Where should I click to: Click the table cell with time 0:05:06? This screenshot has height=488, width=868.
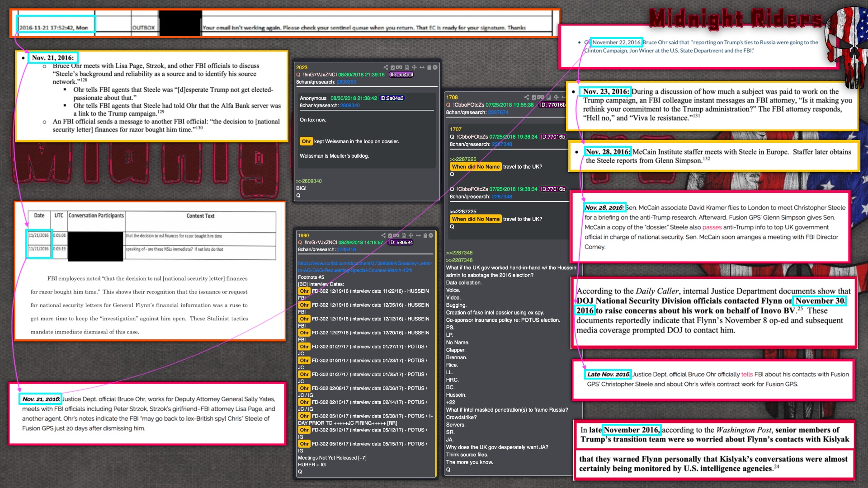59,235
